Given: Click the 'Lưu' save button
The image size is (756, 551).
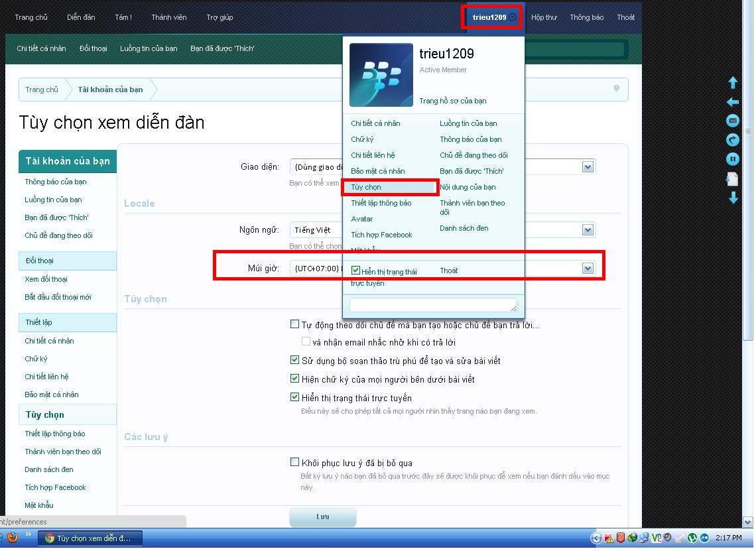Looking at the screenshot, I should 322,517.
